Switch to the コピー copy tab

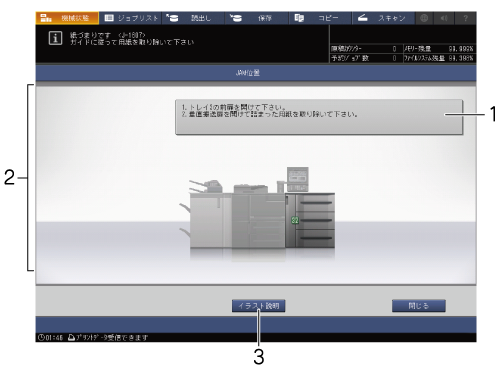point(320,18)
